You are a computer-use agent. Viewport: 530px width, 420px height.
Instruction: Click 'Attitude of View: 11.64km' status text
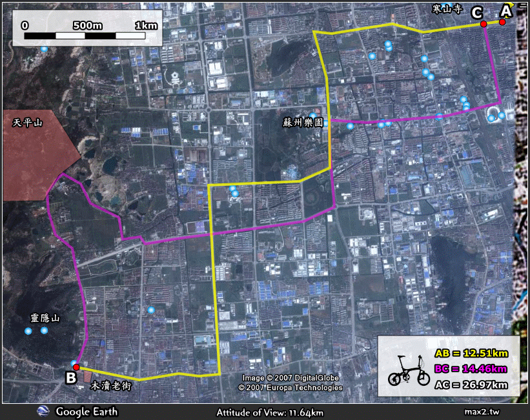tap(270, 412)
